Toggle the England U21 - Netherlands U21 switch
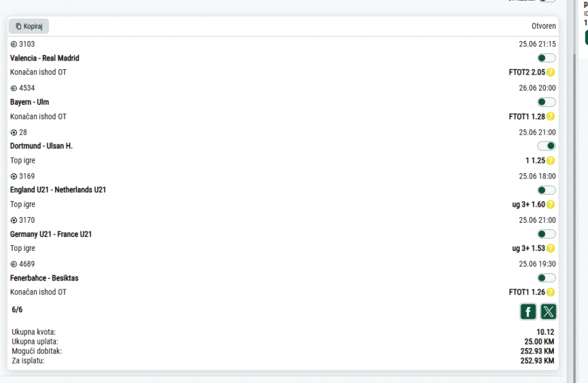588x383 pixels. pyautogui.click(x=546, y=190)
